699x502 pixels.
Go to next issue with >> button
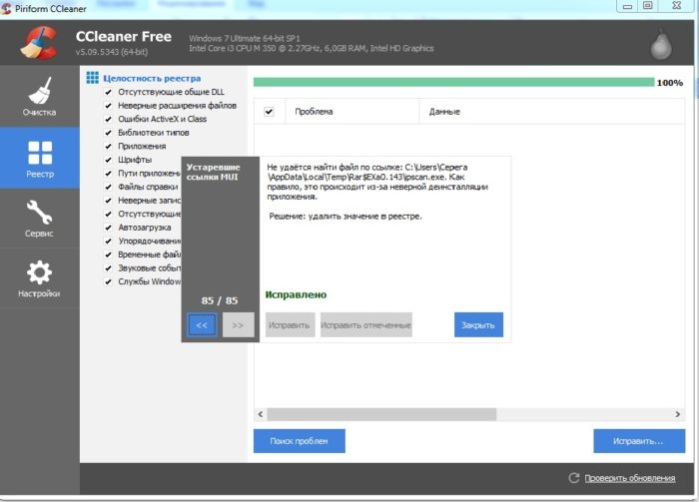pos(238,325)
